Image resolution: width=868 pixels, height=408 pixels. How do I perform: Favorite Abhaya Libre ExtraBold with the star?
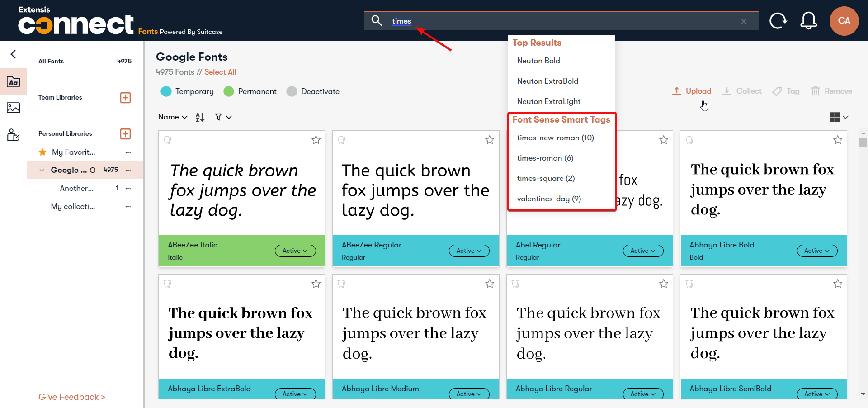point(316,284)
